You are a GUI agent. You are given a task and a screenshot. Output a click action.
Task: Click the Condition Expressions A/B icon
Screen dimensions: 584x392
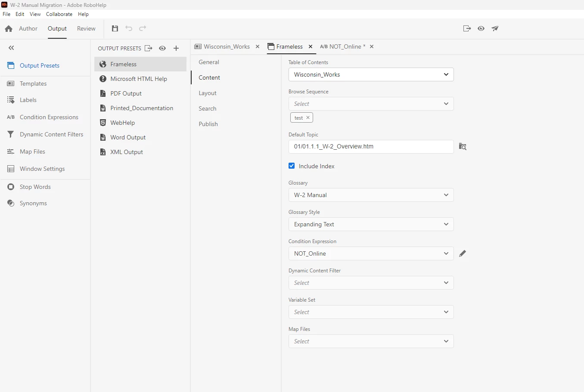(x=11, y=117)
